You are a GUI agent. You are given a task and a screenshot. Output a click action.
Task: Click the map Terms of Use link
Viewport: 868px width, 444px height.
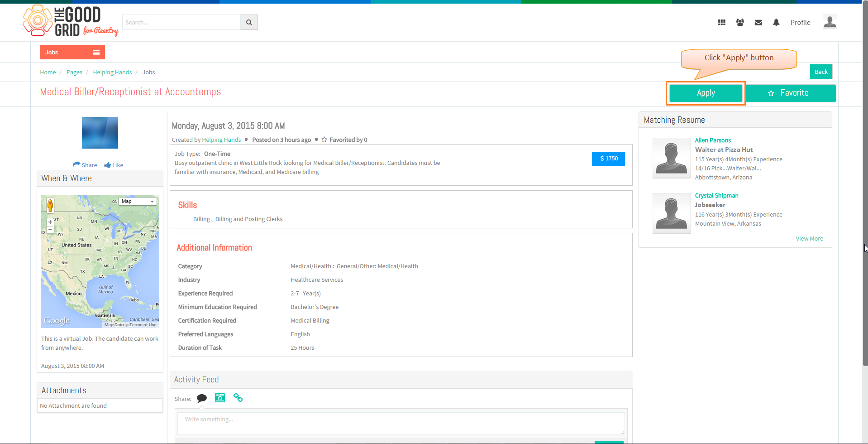143,324
